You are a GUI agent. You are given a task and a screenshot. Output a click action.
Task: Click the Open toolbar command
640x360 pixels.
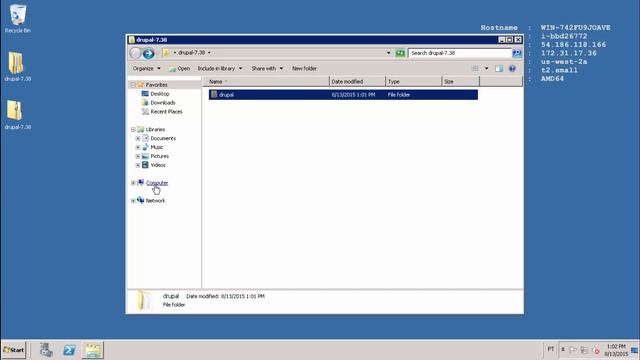[x=180, y=69]
